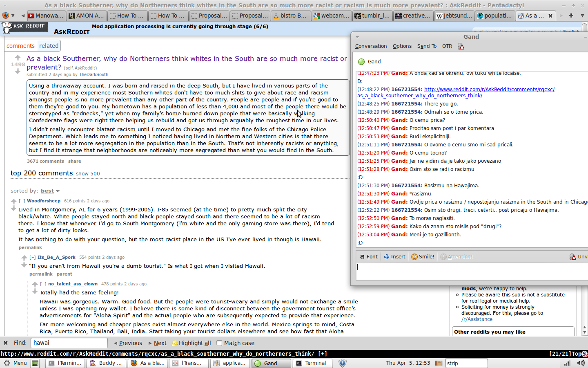Click the OTR unverified status icon in menu bar

point(461,46)
